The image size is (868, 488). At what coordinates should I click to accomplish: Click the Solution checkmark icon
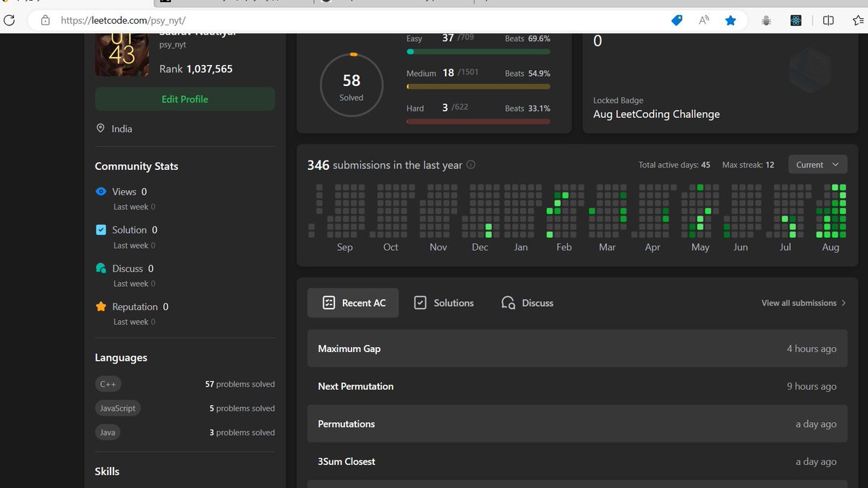[101, 230]
